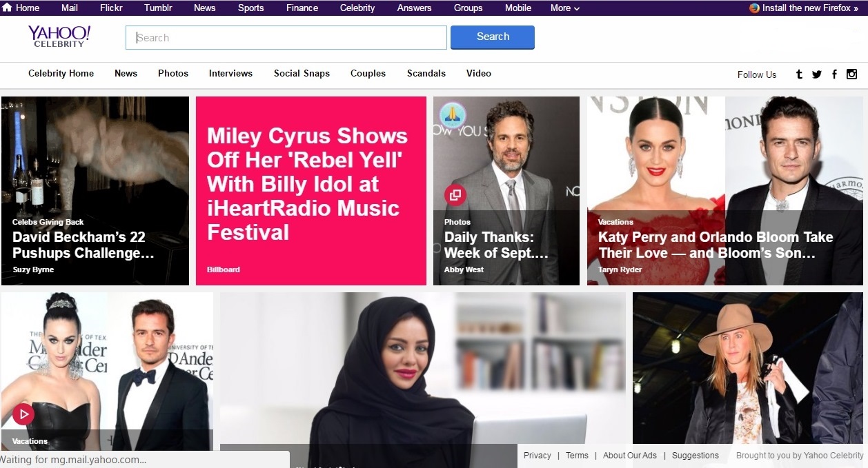Click Install the new Firefox link
Image resolution: width=868 pixels, height=468 pixels.
(810, 8)
